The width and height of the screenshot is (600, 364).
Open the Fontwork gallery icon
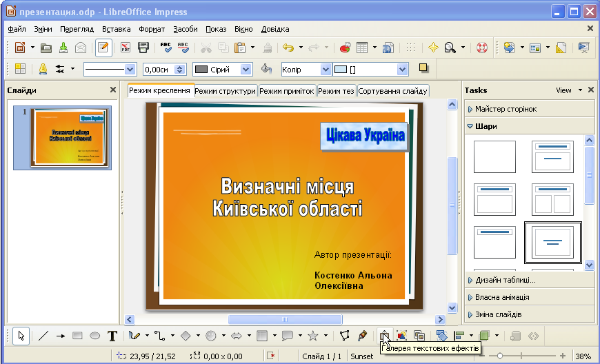tap(385, 336)
